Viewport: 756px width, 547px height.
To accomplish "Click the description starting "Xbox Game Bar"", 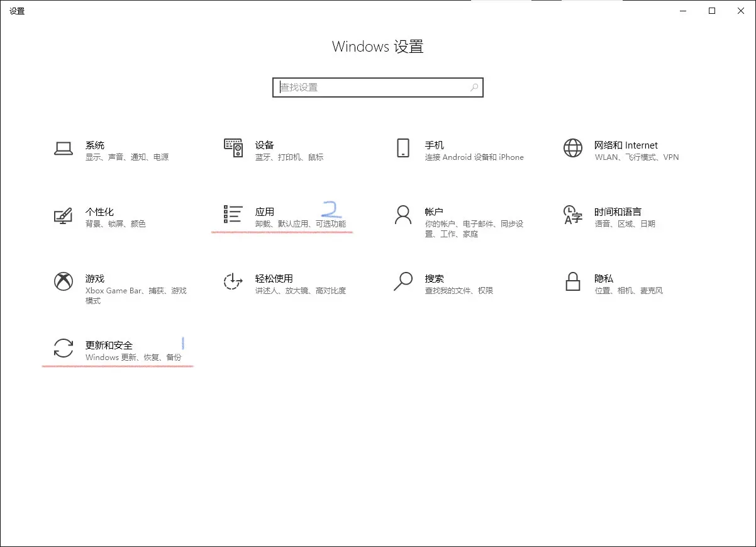I will pos(136,296).
